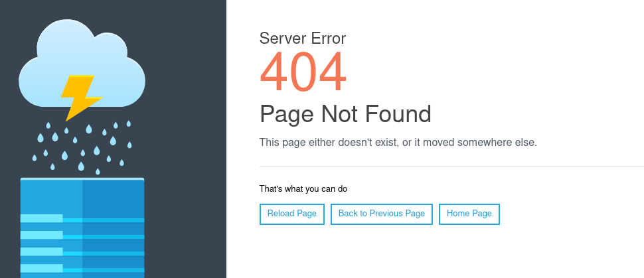Select the topmost light stripe on the server
The width and height of the screenshot is (644, 278).
point(41,218)
